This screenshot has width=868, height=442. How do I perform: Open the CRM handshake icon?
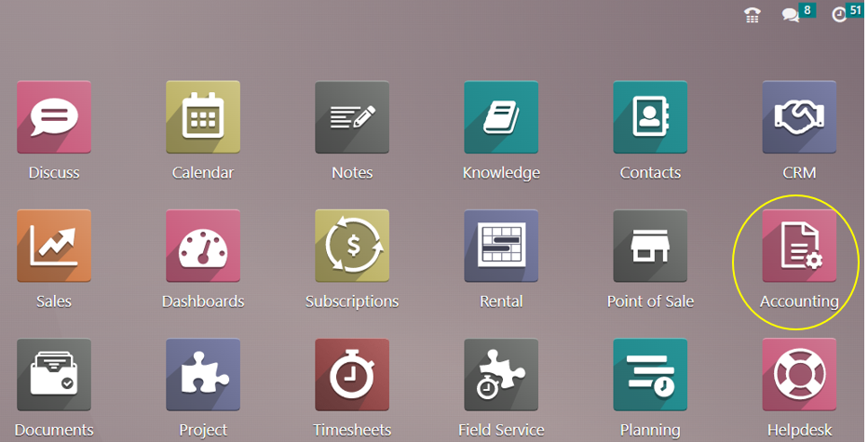(799, 117)
